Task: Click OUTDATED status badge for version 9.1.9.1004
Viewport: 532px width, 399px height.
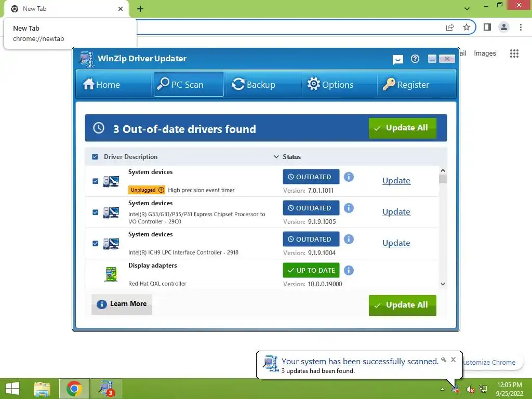Action: [x=311, y=239]
